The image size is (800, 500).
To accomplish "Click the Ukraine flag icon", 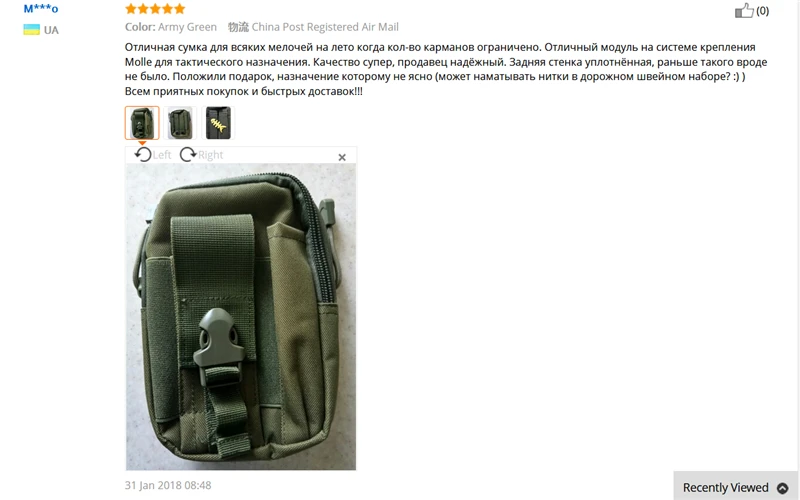I will (x=31, y=30).
